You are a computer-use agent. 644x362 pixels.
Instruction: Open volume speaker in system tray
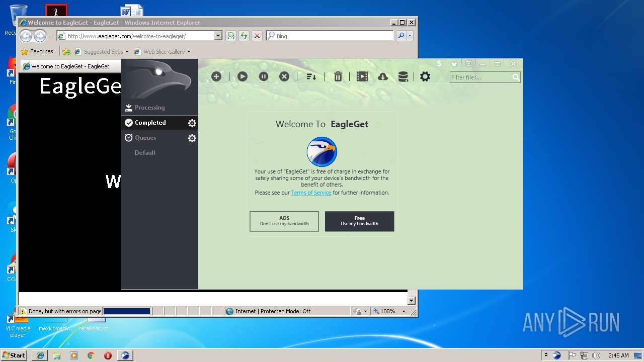pos(596,355)
